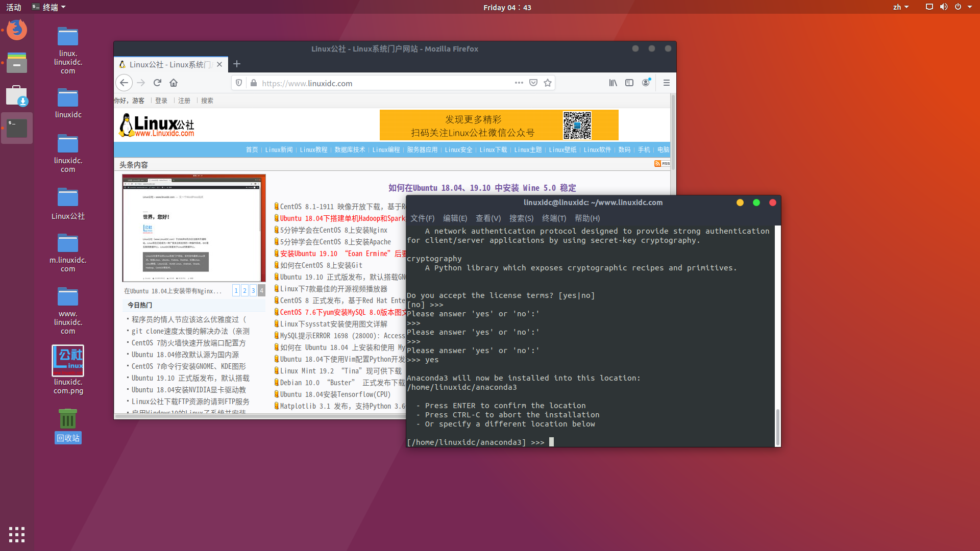Mute system sound via the speaker icon
Screen dimensions: 980x551
[943, 7]
